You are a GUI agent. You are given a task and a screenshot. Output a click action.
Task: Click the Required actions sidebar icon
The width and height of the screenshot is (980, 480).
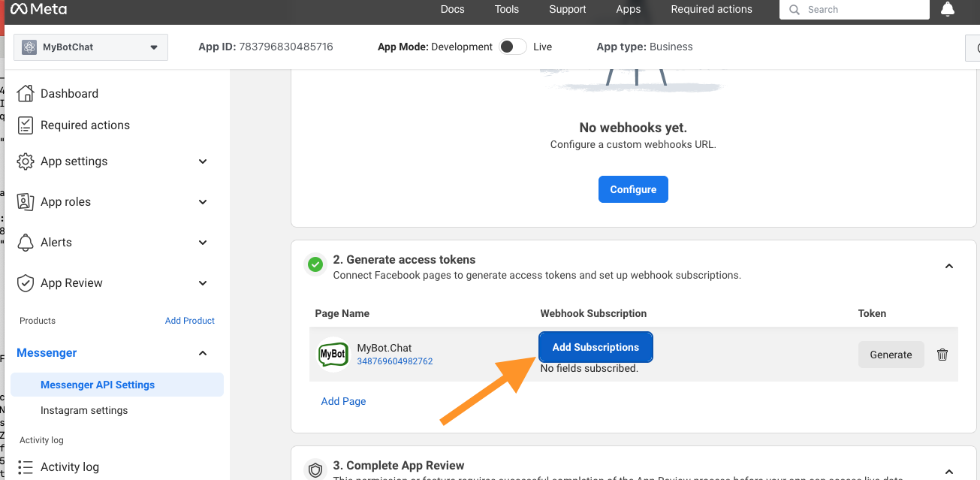coord(25,125)
